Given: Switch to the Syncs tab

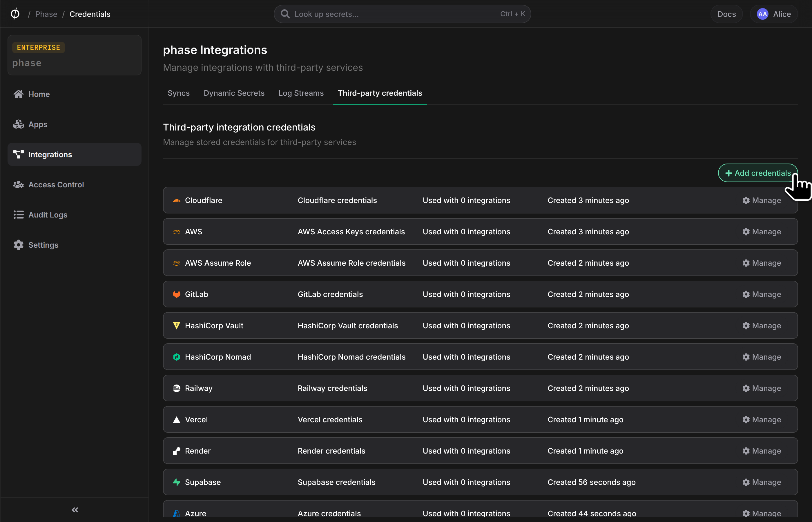Looking at the screenshot, I should 179,93.
